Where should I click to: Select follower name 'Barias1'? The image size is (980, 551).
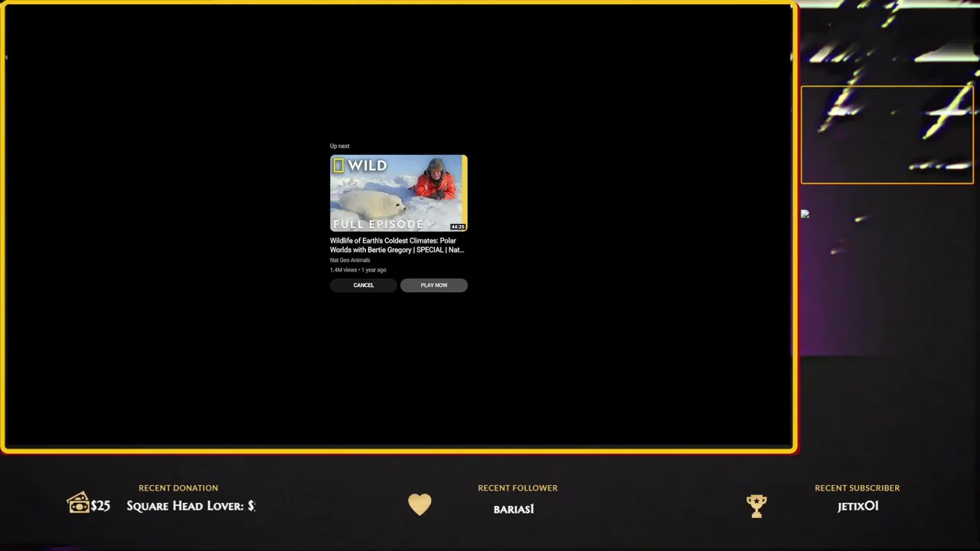pyautogui.click(x=514, y=509)
